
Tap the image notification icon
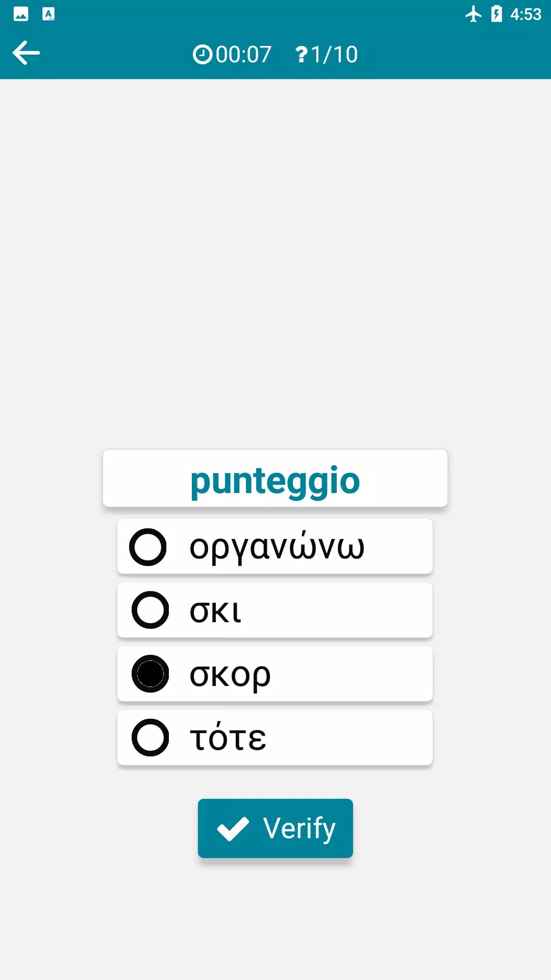[x=21, y=14]
